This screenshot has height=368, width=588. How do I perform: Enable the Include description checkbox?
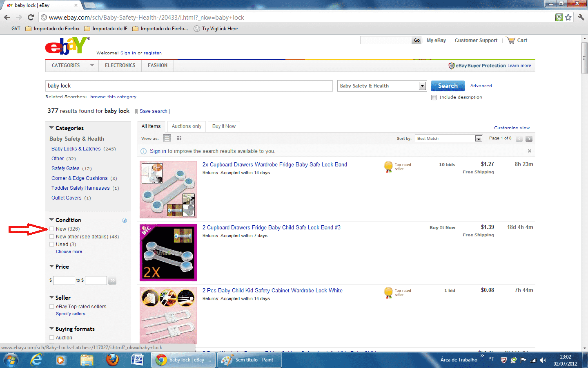(434, 97)
